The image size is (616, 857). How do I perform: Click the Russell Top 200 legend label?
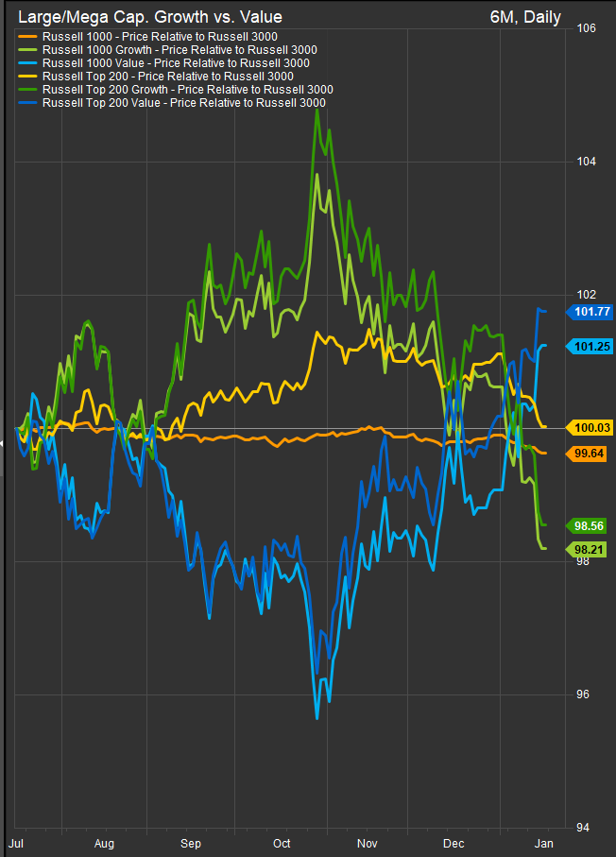tap(168, 77)
